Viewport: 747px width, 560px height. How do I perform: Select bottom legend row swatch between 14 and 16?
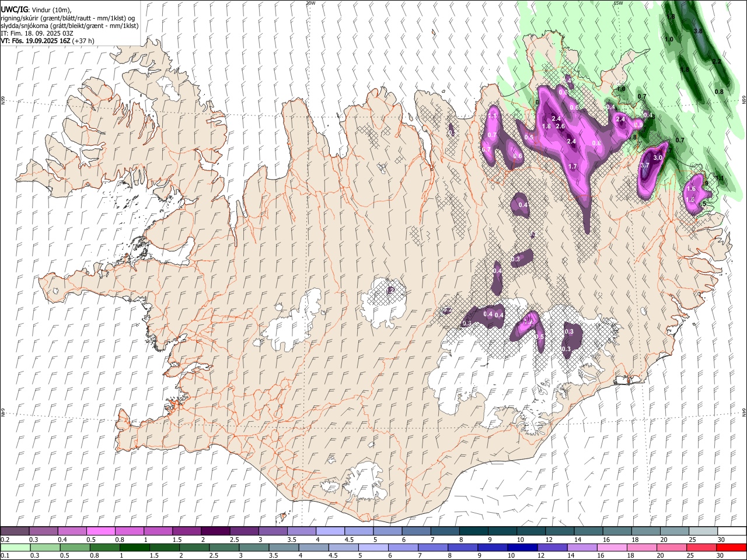coord(583,547)
